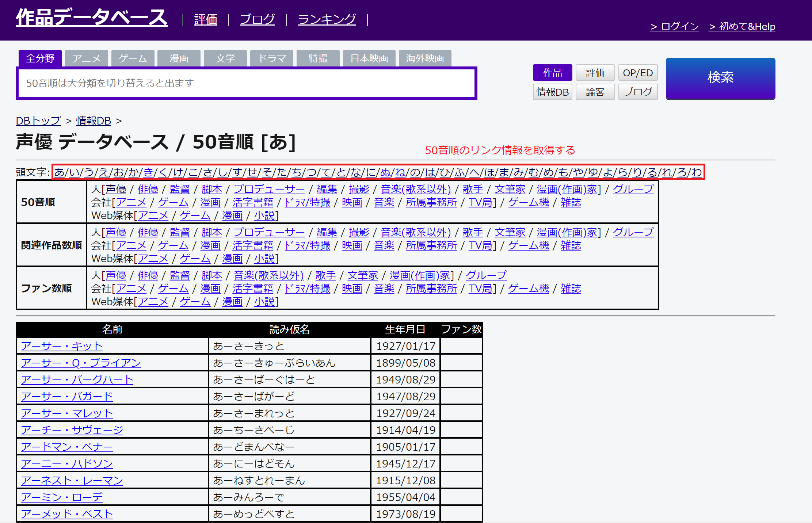Viewport: 812px width, 523px height.
Task: Switch to the 特撮 category tab
Action: (318, 58)
